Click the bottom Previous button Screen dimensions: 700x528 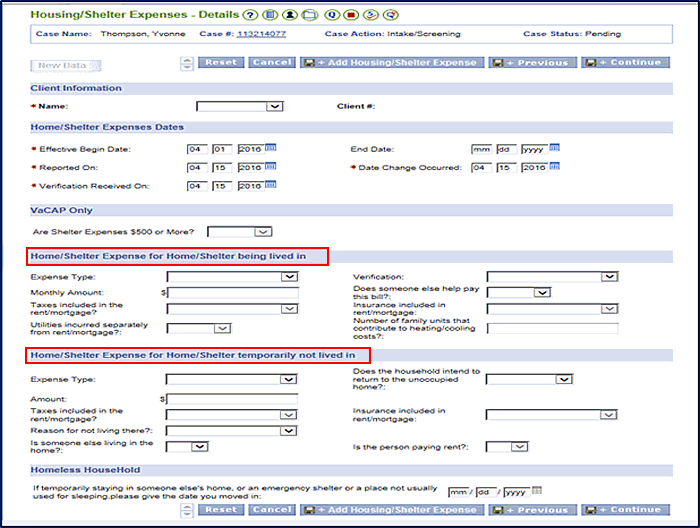point(533,510)
